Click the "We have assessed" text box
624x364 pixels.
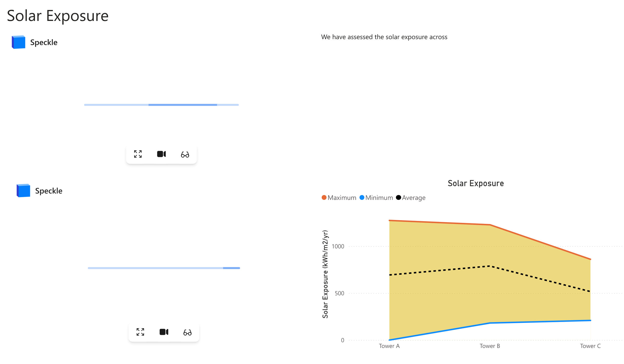click(384, 37)
